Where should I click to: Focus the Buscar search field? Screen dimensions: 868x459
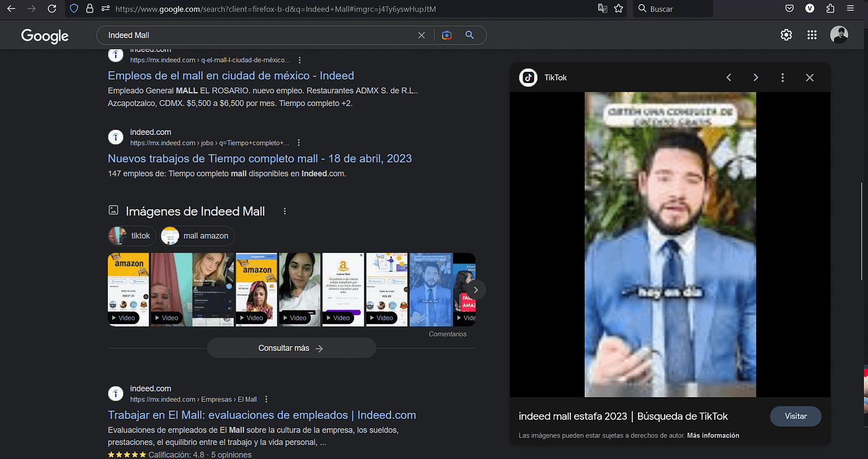[673, 9]
